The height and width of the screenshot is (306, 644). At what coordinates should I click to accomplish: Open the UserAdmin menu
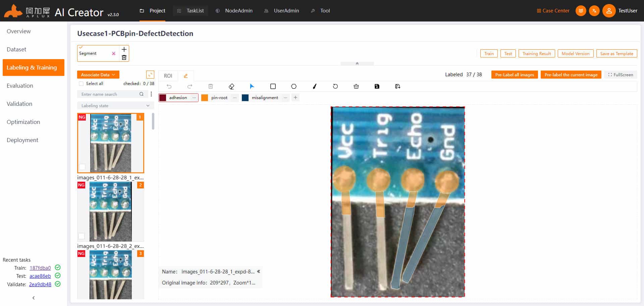[x=281, y=11]
